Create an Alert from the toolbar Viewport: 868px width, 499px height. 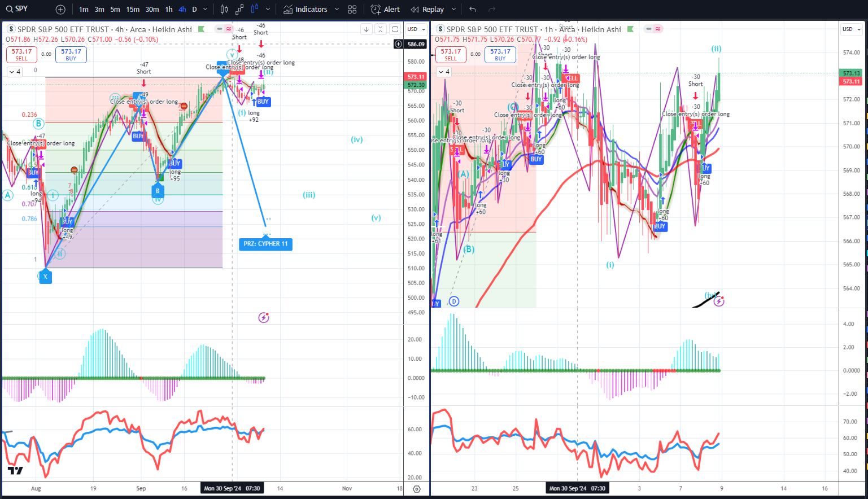pyautogui.click(x=385, y=10)
